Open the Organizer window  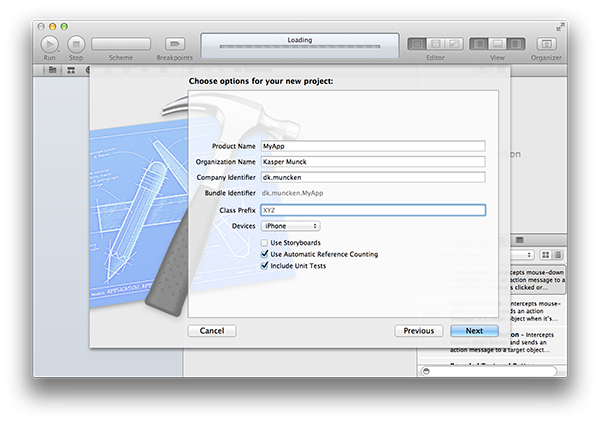546,44
